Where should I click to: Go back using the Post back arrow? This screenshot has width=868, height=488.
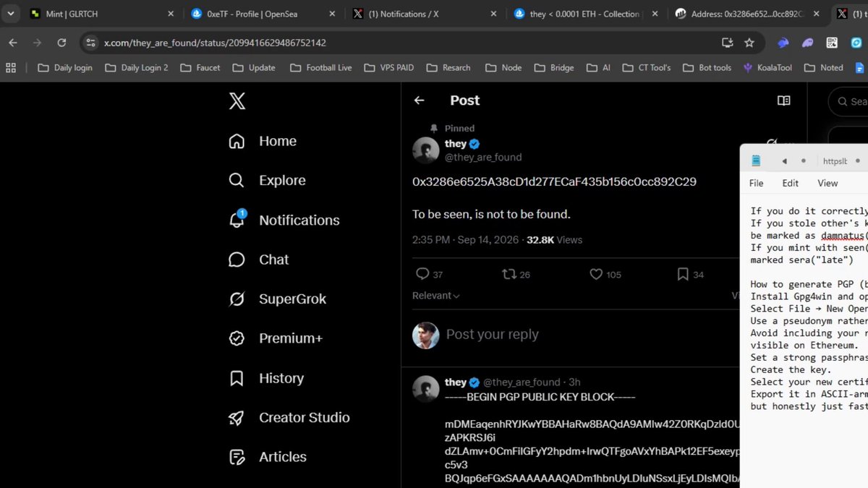click(419, 100)
